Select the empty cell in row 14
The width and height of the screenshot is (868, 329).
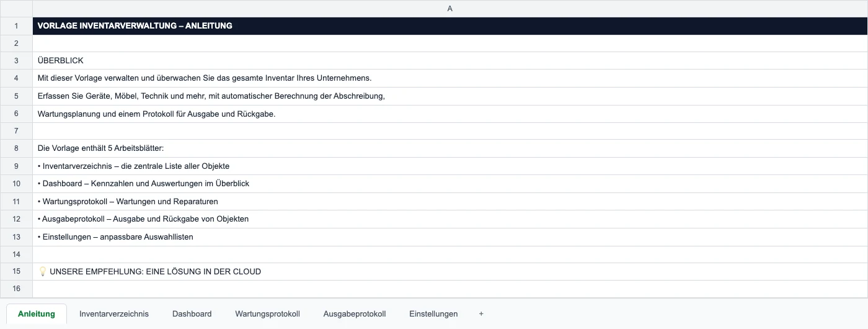(x=449, y=254)
